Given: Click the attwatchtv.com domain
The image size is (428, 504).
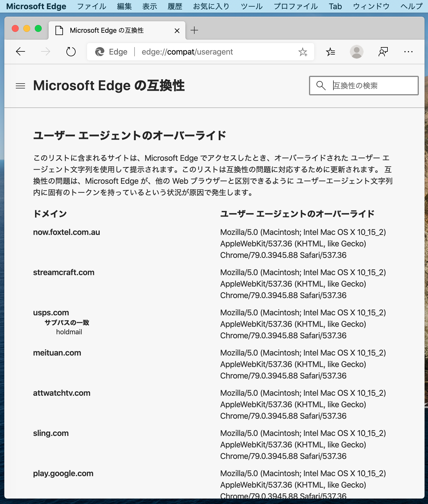Looking at the screenshot, I should coord(62,393).
